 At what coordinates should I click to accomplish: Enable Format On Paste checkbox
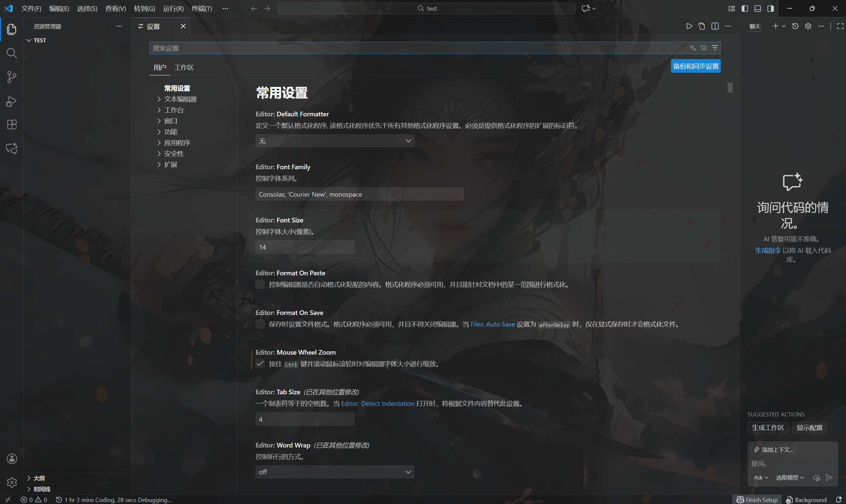coord(260,284)
